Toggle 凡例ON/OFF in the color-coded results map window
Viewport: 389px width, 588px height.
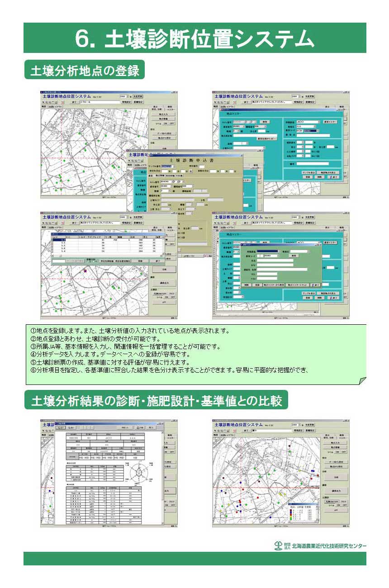click(332, 501)
